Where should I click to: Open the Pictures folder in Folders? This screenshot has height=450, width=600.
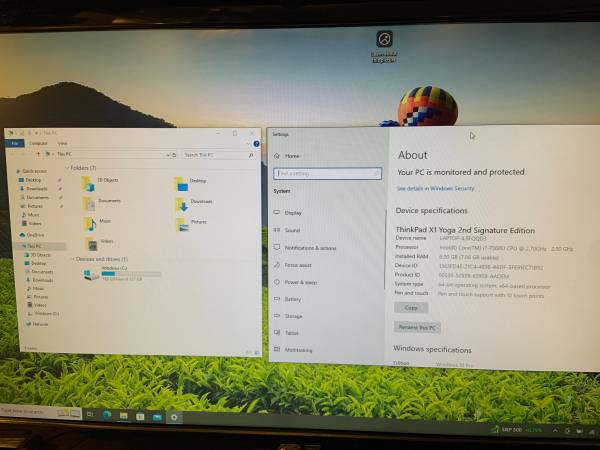[x=192, y=224]
